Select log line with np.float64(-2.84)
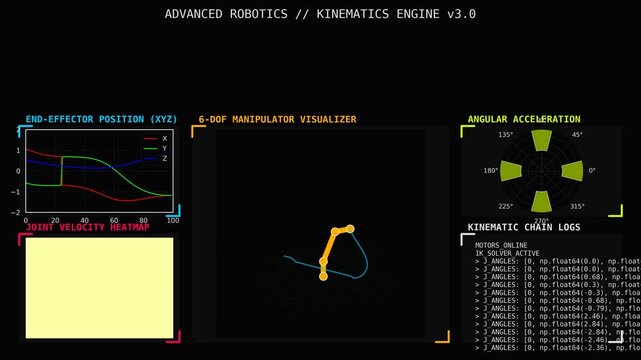Image resolution: width=641 pixels, height=360 pixels. click(x=558, y=332)
